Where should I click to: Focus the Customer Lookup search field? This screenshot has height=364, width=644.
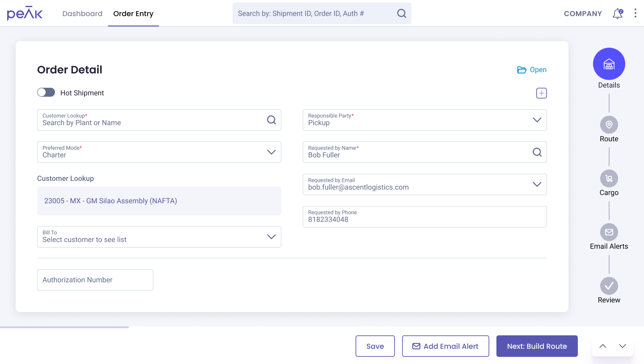pos(159,120)
